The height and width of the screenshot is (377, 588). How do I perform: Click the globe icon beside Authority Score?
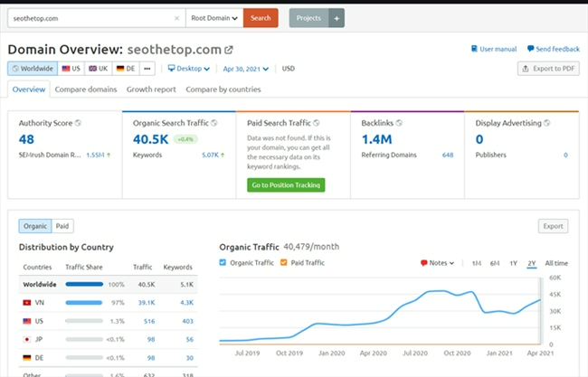tap(78, 123)
